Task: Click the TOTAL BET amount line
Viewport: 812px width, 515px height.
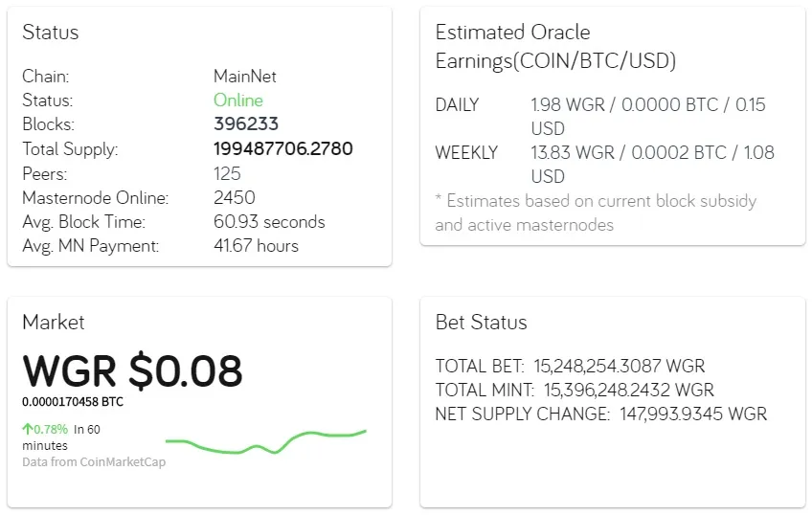Action: pos(570,366)
